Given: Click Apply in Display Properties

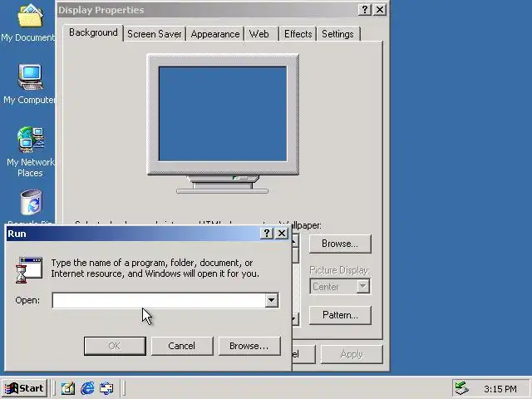Looking at the screenshot, I should 352,355.
